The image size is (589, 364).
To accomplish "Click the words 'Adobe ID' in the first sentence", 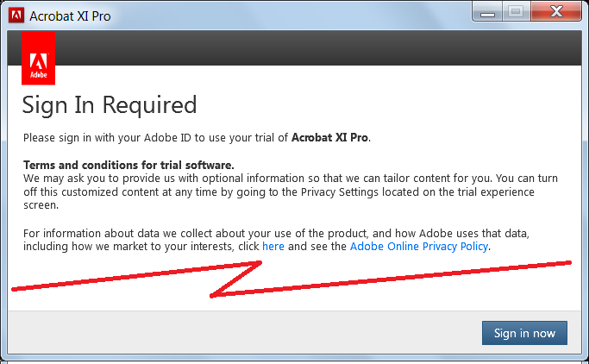I will (x=167, y=137).
